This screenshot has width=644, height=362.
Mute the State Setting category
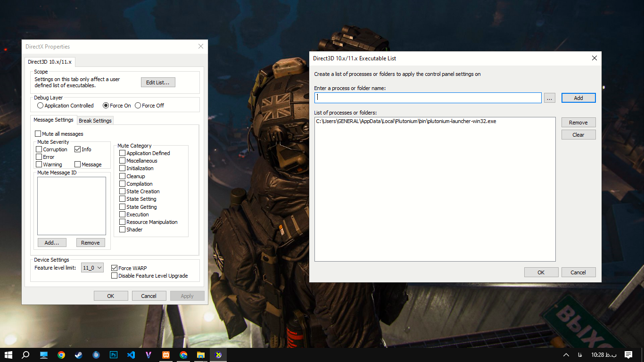pyautogui.click(x=123, y=199)
